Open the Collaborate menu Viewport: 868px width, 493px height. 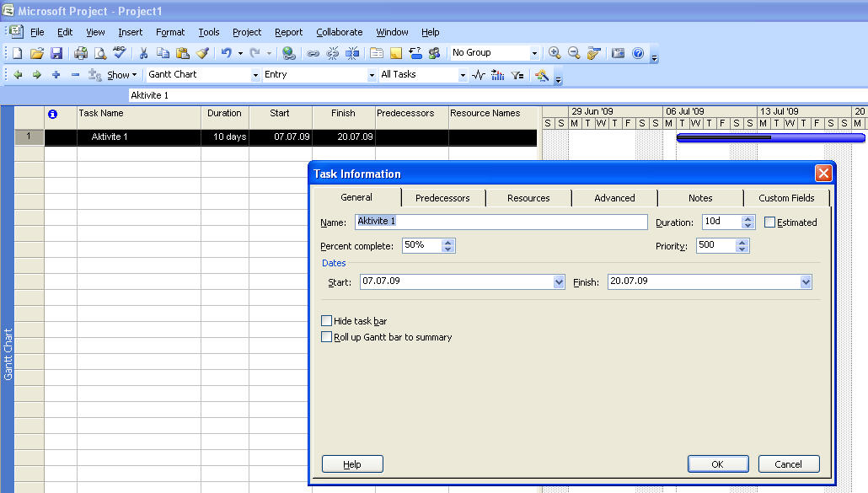(339, 32)
